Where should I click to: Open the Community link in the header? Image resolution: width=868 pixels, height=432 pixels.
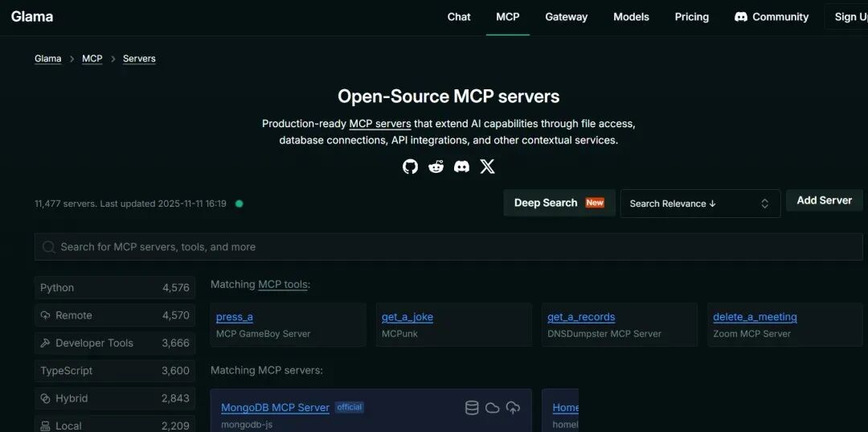771,17
